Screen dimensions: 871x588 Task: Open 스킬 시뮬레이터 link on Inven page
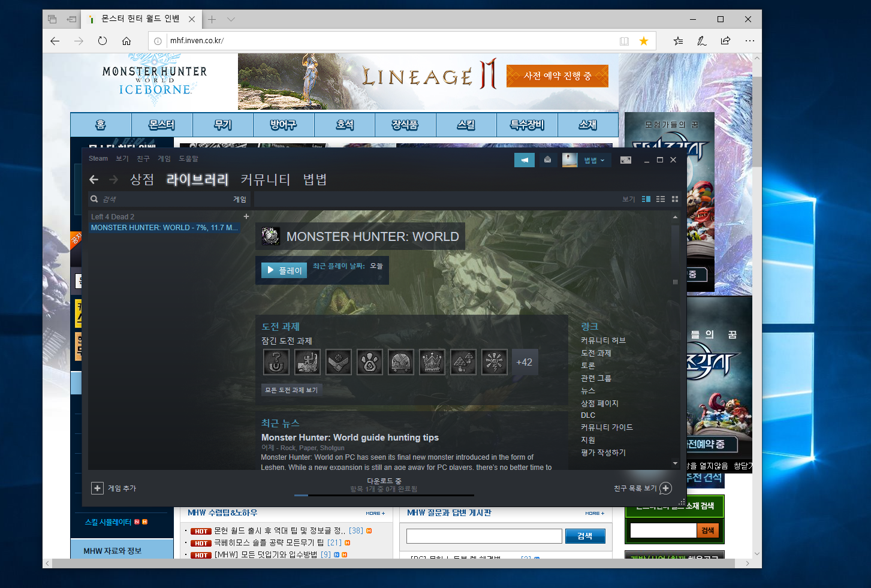[108, 522]
